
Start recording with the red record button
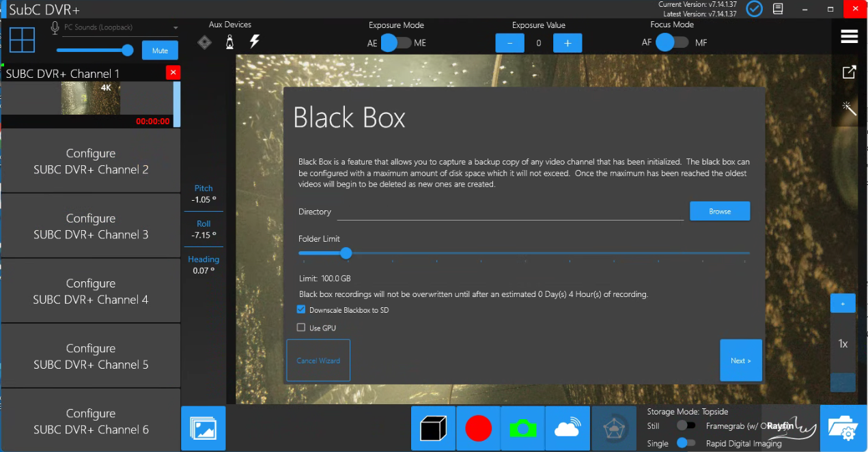click(478, 429)
